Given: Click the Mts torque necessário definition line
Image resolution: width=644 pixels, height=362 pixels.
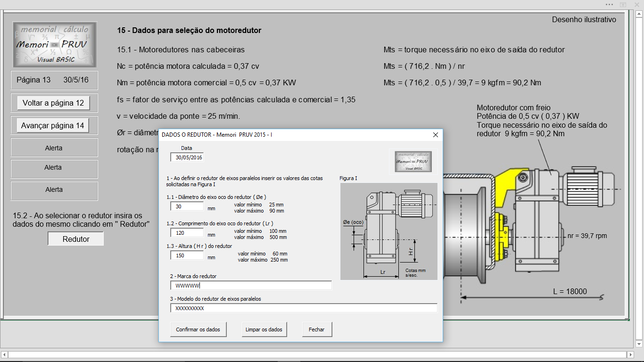Looking at the screenshot, I should [x=474, y=49].
